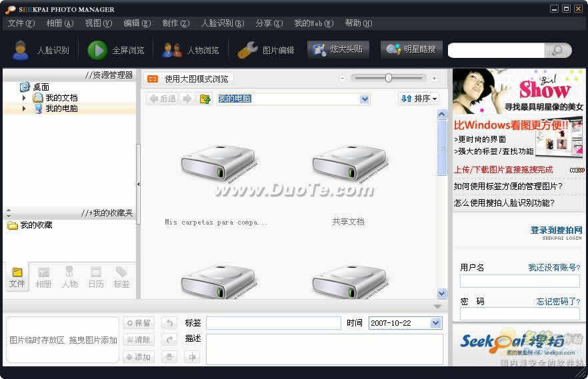
Task: Expand the 我的电脑 tree node
Action: click(x=25, y=109)
